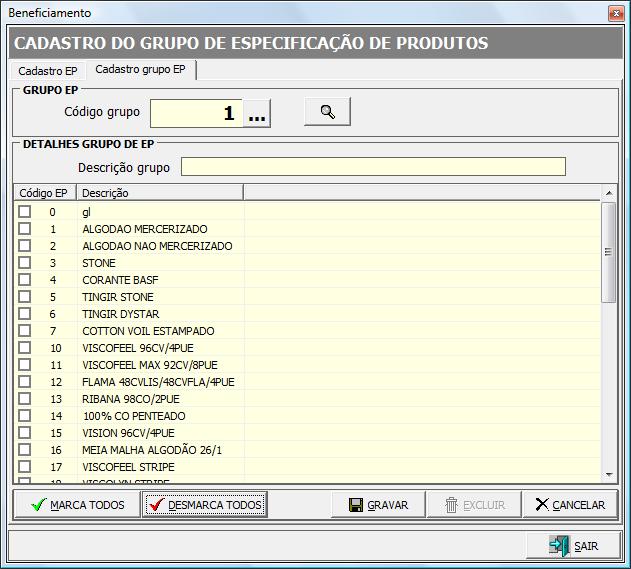The image size is (631, 569).
Task: Toggle the checkbox for RIBANA 98CO/2PUE
Action: [25, 399]
